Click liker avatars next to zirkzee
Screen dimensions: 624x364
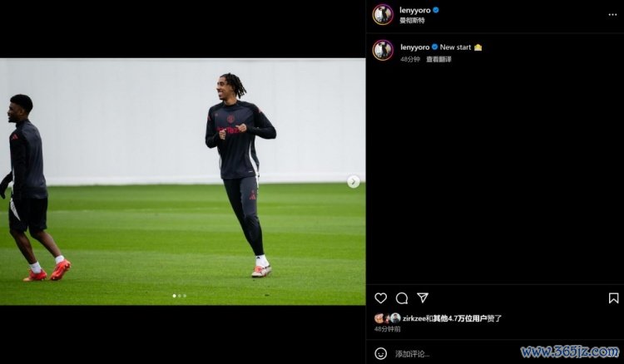tap(387, 318)
